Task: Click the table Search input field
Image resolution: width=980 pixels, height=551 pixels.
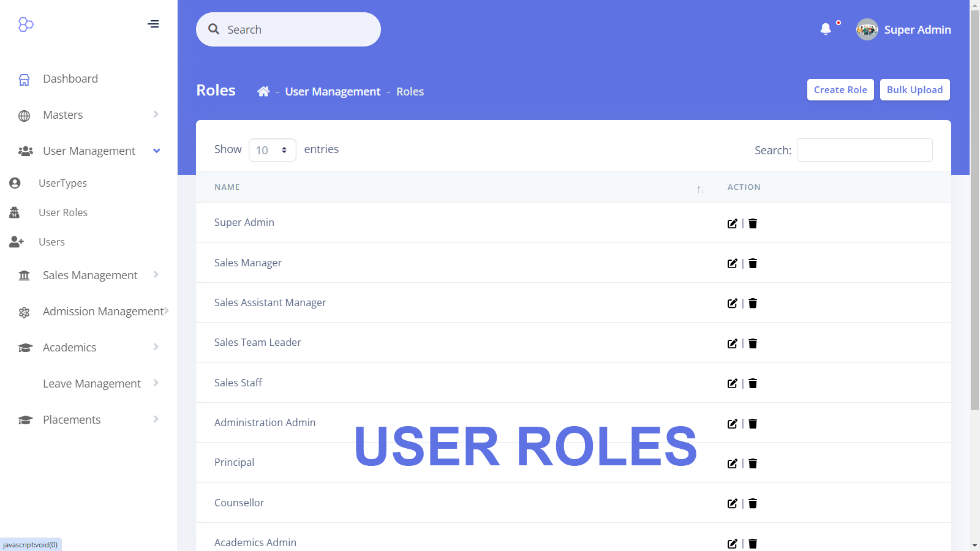Action: tap(864, 150)
